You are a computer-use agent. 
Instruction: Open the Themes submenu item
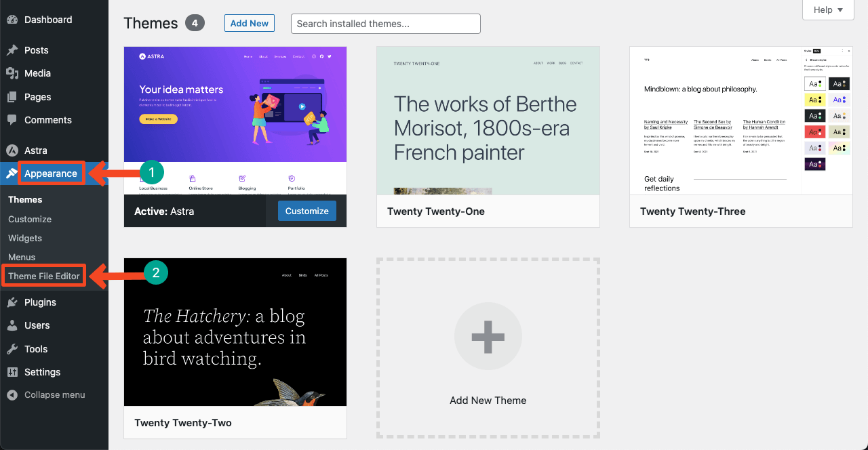point(25,199)
